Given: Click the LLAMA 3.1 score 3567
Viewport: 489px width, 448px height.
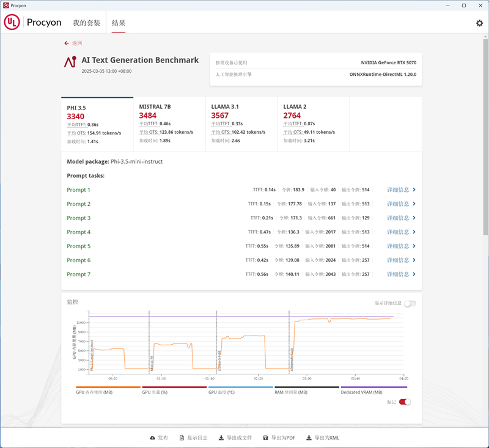Looking at the screenshot, I should [x=220, y=116].
